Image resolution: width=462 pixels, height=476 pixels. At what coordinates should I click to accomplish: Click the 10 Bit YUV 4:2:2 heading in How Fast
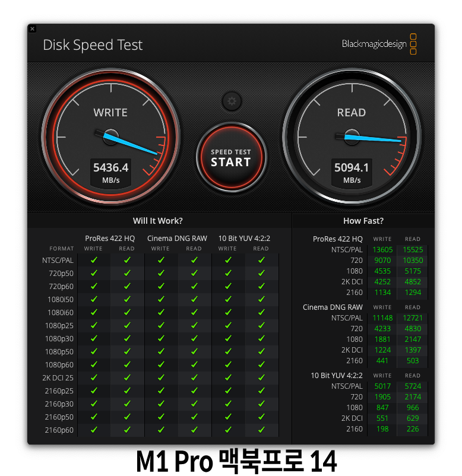pos(337,376)
